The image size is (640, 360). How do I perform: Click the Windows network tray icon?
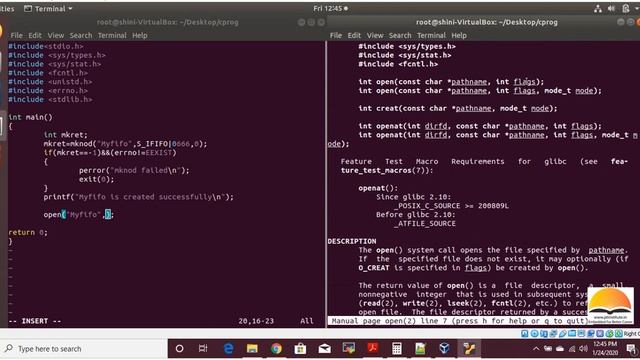(x=572, y=349)
